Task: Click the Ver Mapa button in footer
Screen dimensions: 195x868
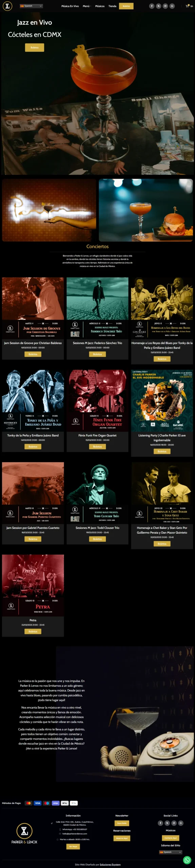Action: 73,846
